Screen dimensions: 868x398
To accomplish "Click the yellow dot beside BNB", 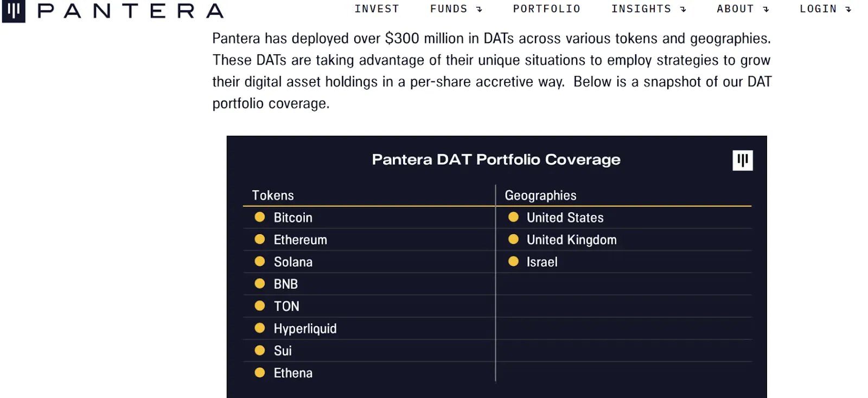I will click(x=260, y=283).
